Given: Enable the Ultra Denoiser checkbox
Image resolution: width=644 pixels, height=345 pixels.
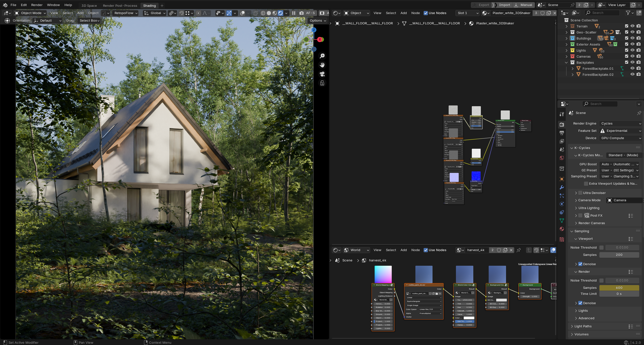Looking at the screenshot, I should pos(580,193).
